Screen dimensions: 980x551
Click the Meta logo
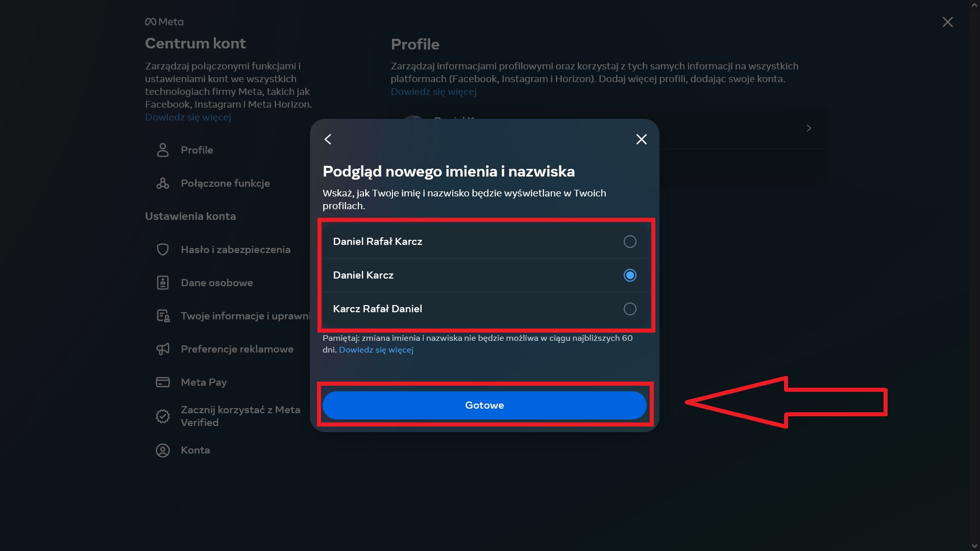click(163, 21)
